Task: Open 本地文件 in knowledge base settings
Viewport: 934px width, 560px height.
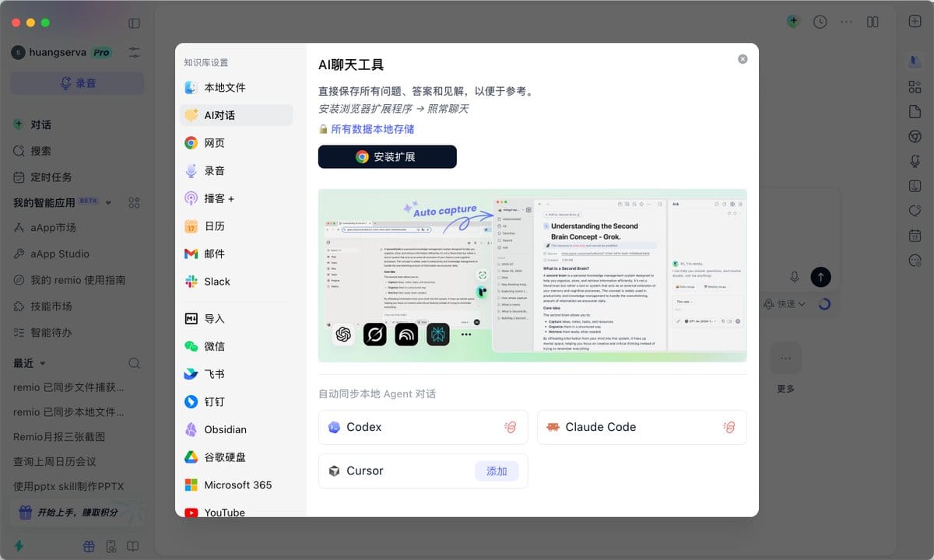Action: click(237, 87)
